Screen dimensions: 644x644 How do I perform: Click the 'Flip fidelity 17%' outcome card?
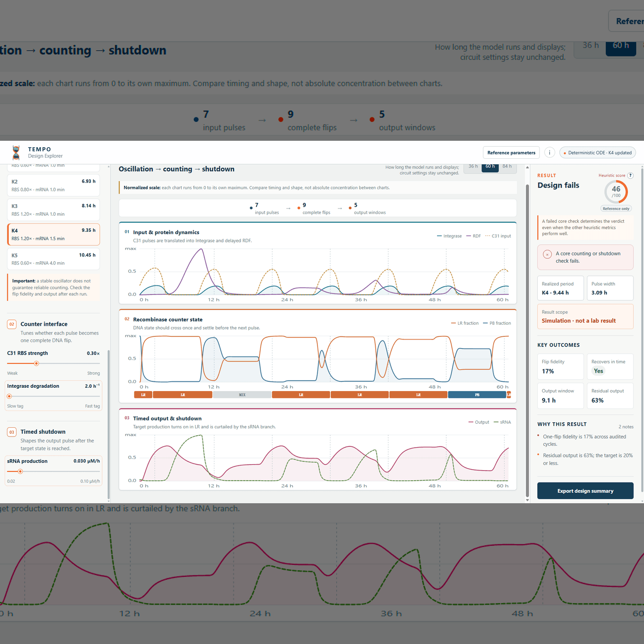(560, 367)
